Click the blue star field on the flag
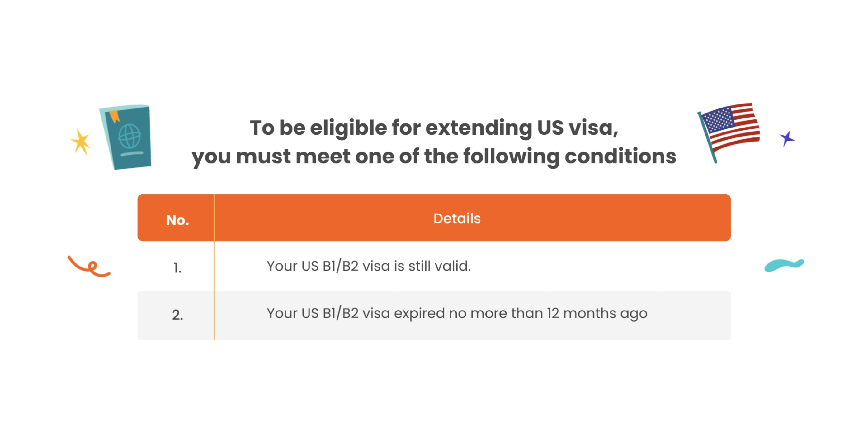 (718, 120)
